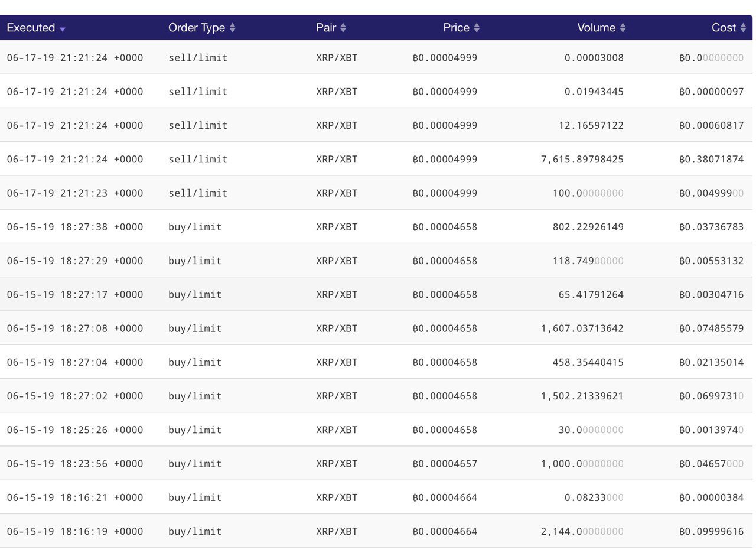Click the sort arrows beside Price header
Screen dimensions: 756x553
pos(477,28)
